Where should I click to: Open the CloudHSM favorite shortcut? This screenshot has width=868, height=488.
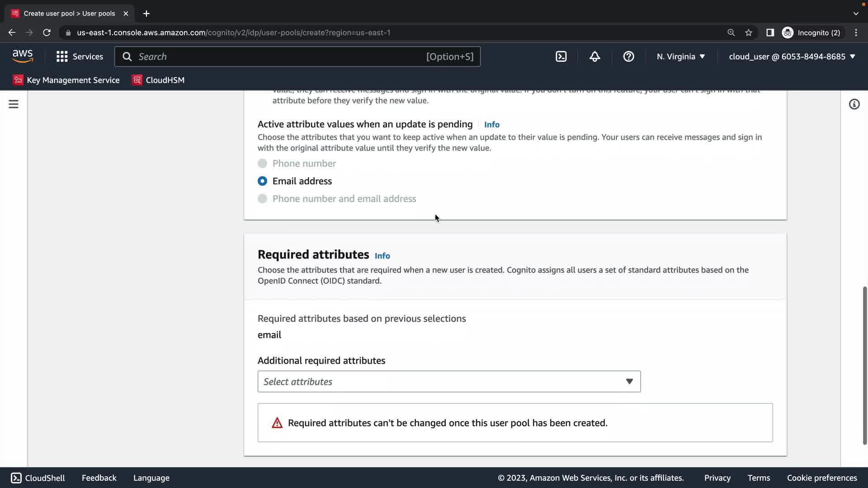158,80
